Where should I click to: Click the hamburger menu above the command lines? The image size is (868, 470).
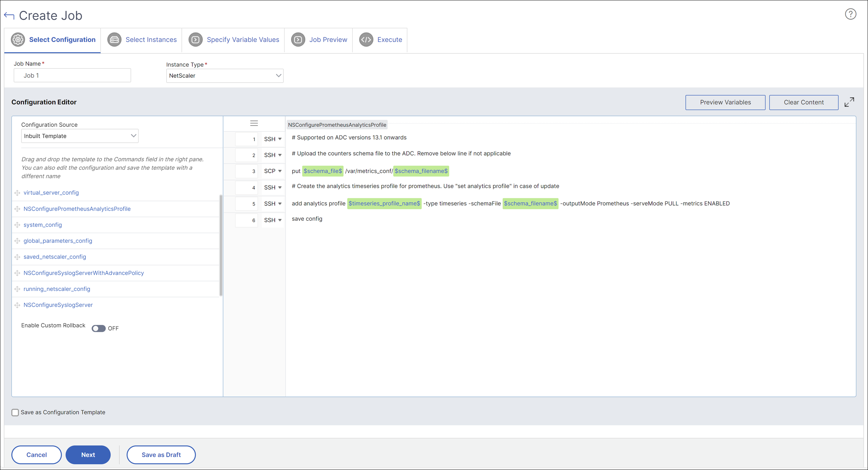tap(254, 123)
